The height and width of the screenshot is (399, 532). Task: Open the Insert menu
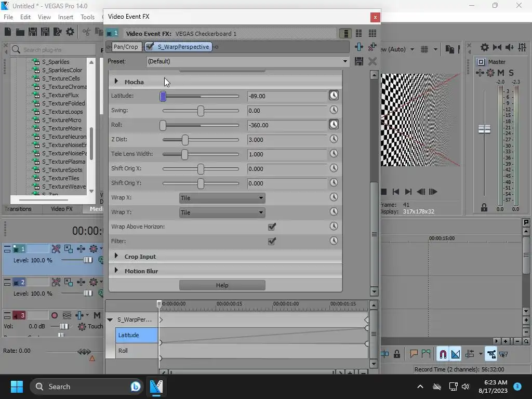[x=65, y=17]
